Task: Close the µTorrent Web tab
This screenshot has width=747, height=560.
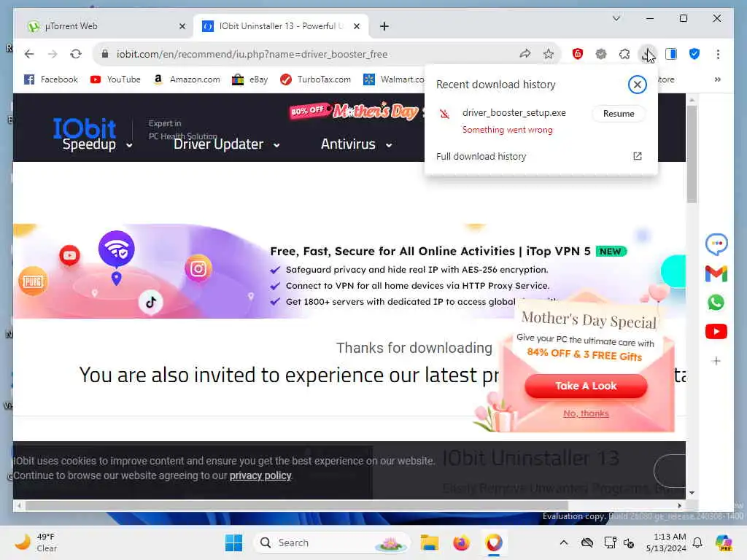Action: (x=182, y=27)
